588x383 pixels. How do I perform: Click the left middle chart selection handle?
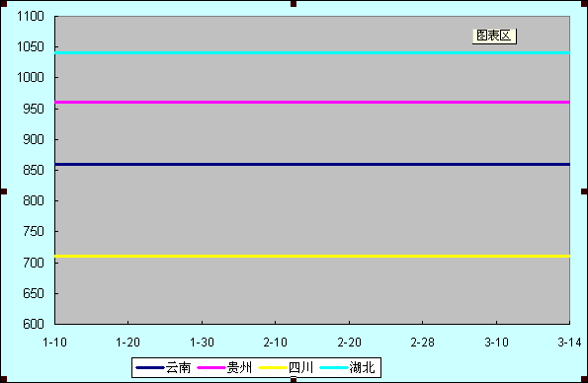click(4, 191)
